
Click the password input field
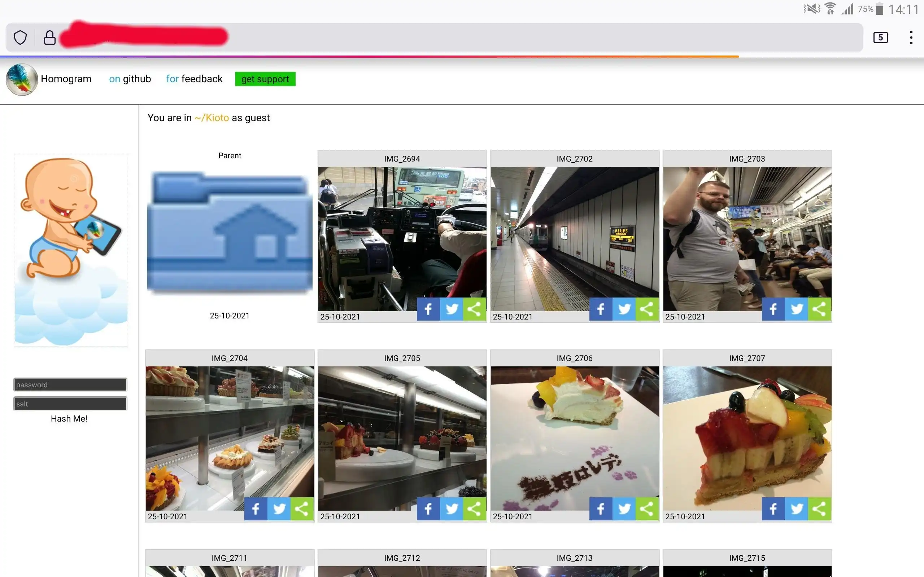pos(69,384)
